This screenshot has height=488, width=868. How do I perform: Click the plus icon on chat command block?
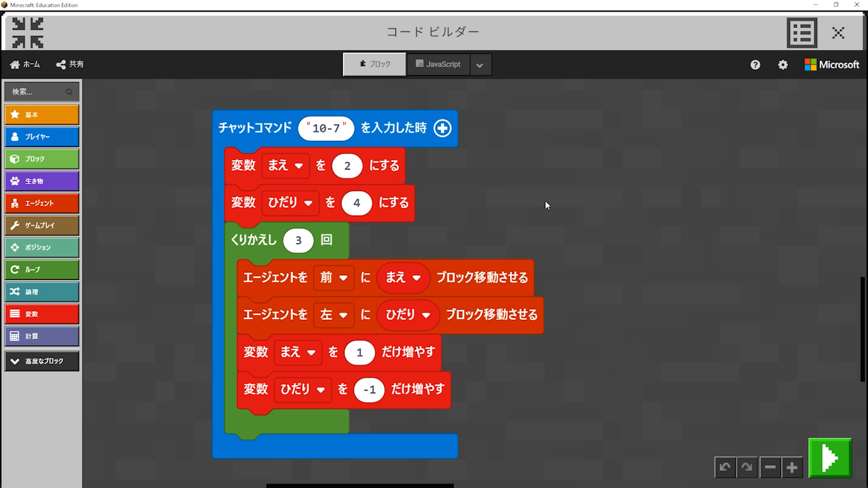[442, 128]
